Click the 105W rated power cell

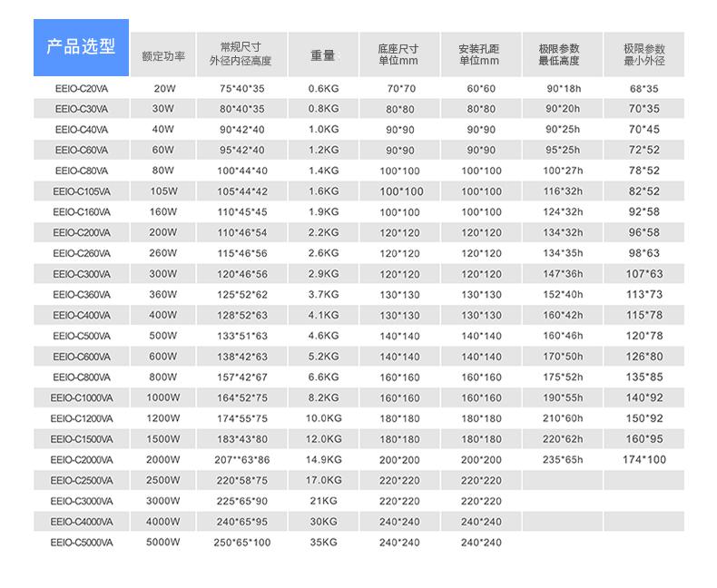163,191
